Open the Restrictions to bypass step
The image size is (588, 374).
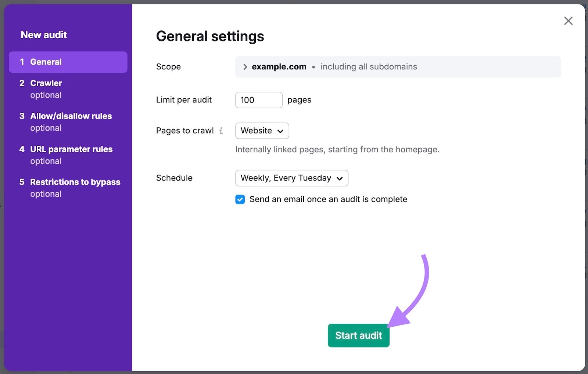click(x=75, y=182)
